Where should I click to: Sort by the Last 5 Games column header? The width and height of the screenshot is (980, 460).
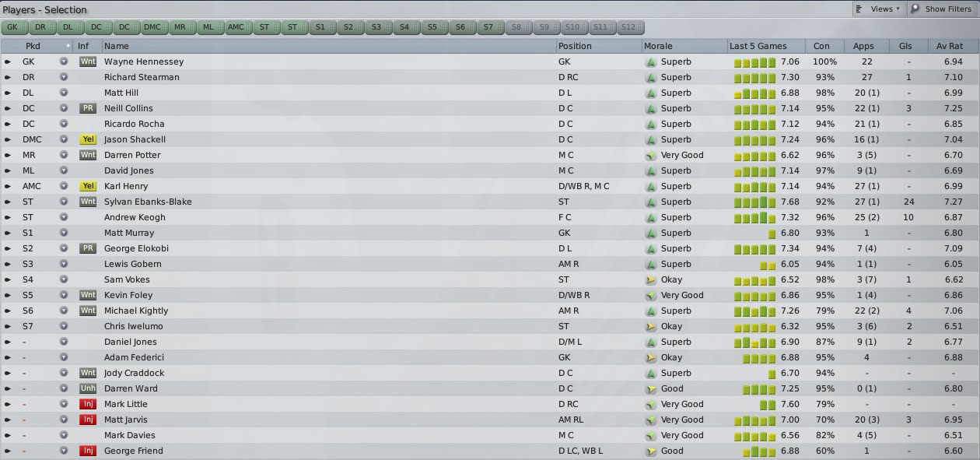pos(765,46)
